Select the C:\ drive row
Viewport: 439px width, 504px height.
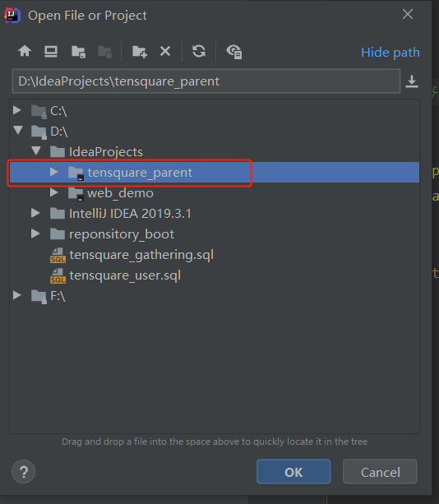coord(215,111)
